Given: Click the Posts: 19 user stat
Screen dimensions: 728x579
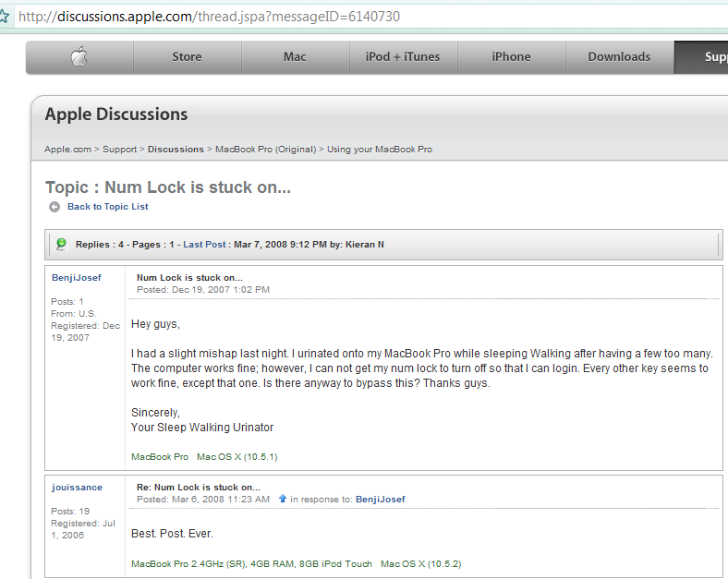Looking at the screenshot, I should coord(70,512).
